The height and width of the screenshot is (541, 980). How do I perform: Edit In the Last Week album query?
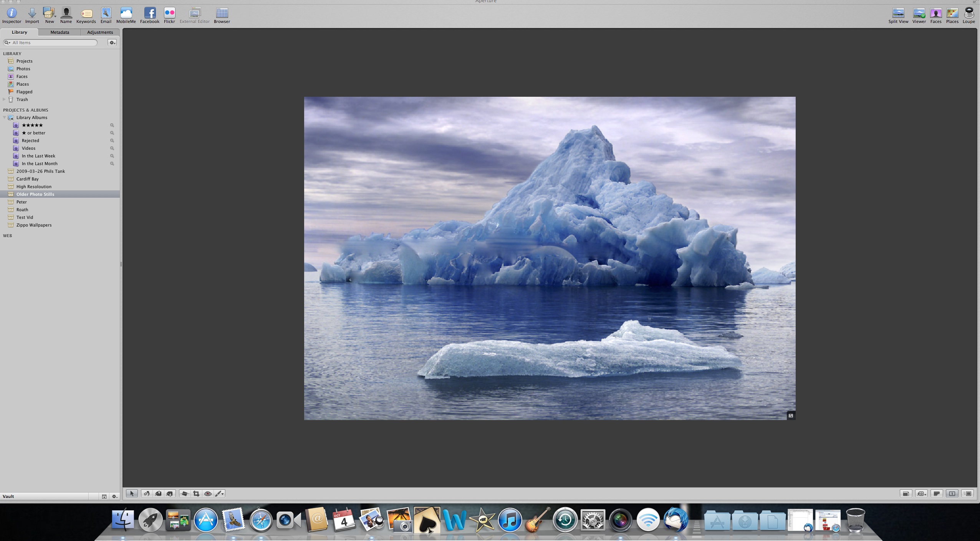112,156
